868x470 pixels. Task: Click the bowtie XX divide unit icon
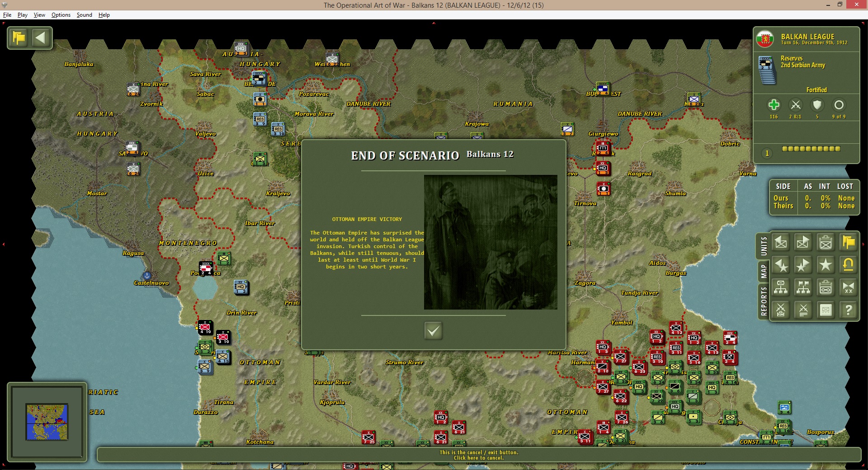[x=849, y=287]
